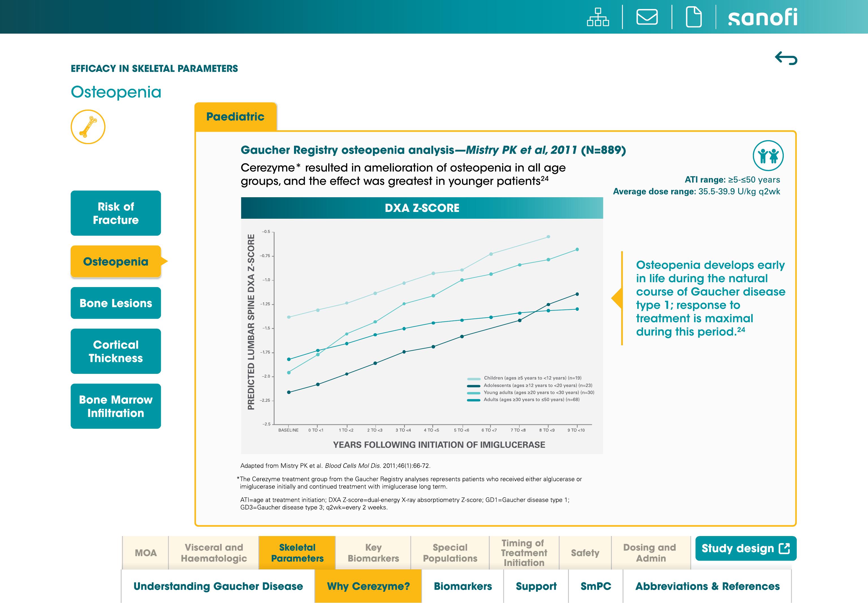Click the DXA Z-SCORE chart header

[x=422, y=208]
